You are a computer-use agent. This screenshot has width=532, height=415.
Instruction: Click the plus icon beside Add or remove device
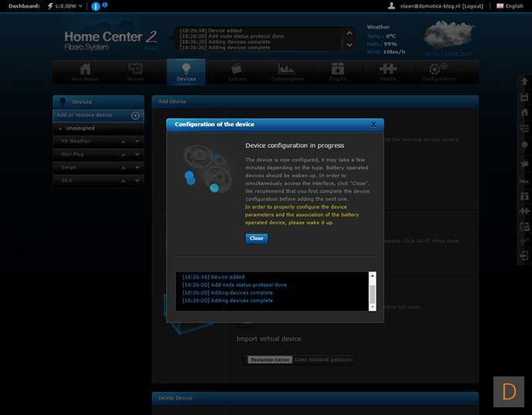coord(135,116)
